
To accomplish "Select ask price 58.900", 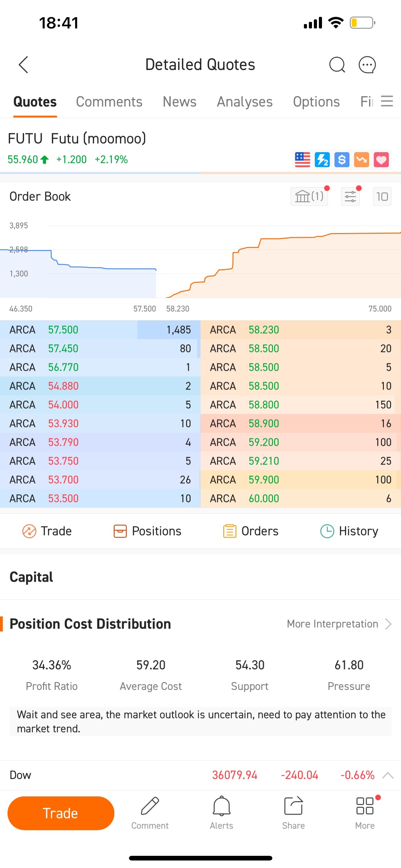I will pos(264,423).
